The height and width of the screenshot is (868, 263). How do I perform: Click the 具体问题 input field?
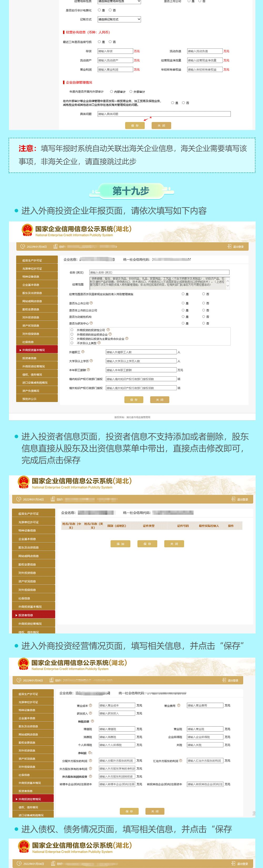(x=164, y=114)
